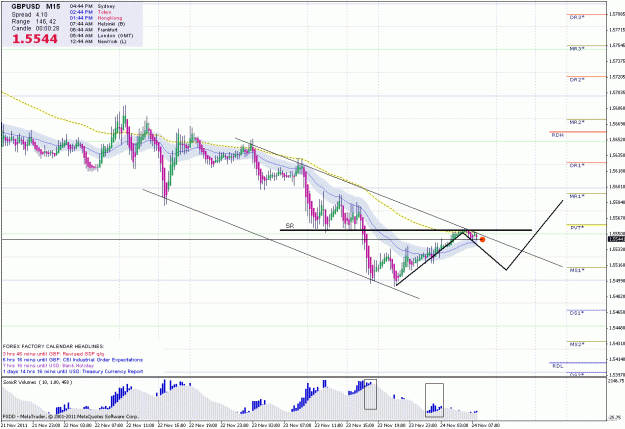
Task: Click the Spread 4.10 readout
Action: click(29, 14)
